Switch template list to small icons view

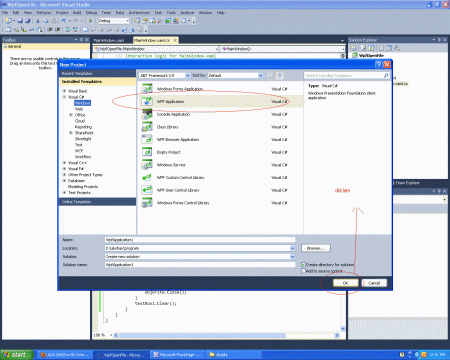click(270, 76)
